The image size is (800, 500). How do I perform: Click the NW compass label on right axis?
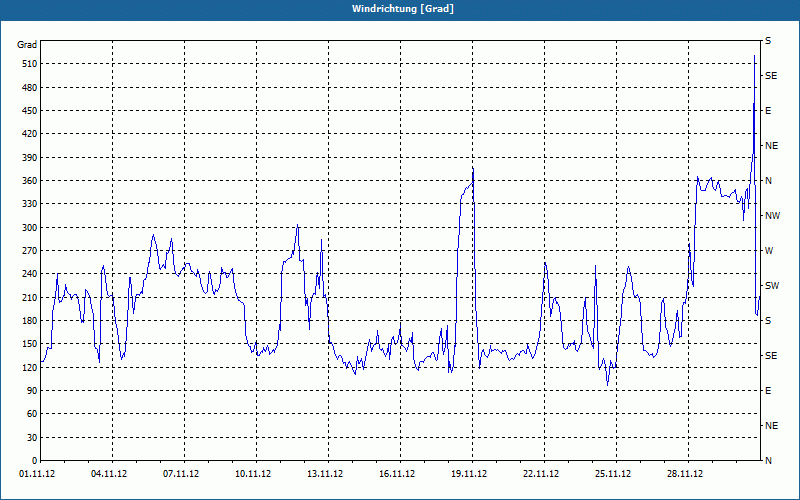772,216
